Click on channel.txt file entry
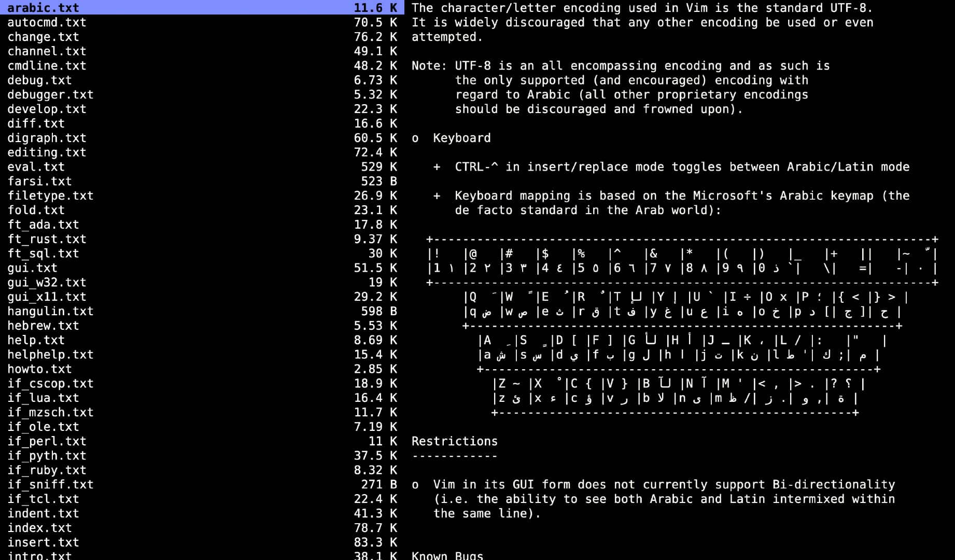This screenshot has height=560, width=955. [202, 51]
